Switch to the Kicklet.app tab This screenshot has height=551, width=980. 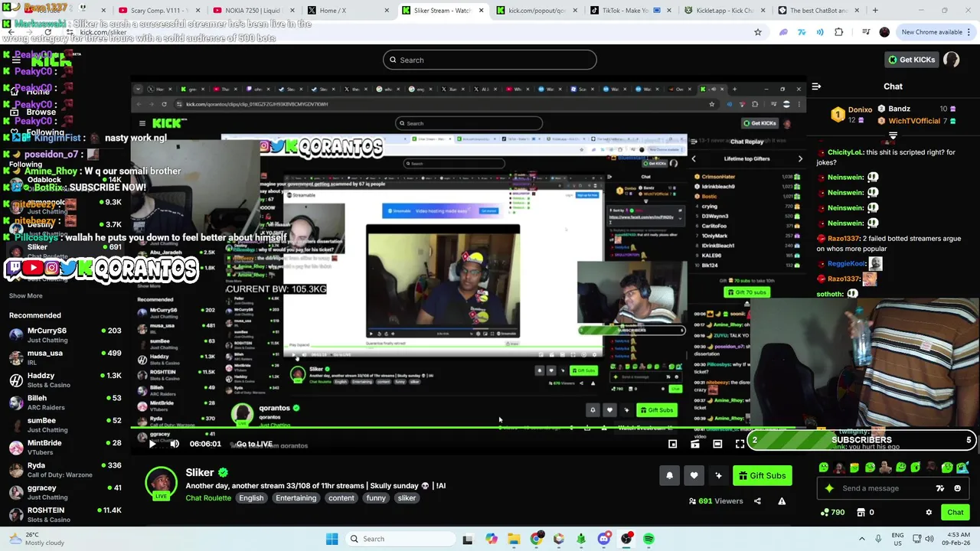tap(720, 11)
